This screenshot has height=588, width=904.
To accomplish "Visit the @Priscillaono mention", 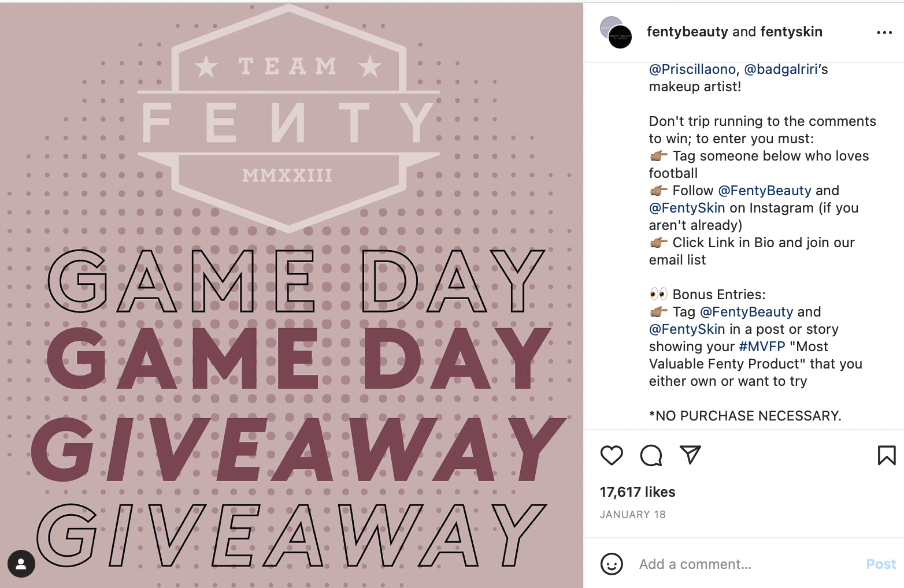I will pyautogui.click(x=692, y=69).
